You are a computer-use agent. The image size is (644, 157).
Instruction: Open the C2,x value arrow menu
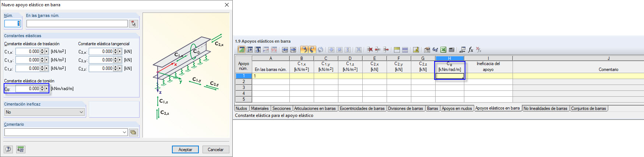120,51
